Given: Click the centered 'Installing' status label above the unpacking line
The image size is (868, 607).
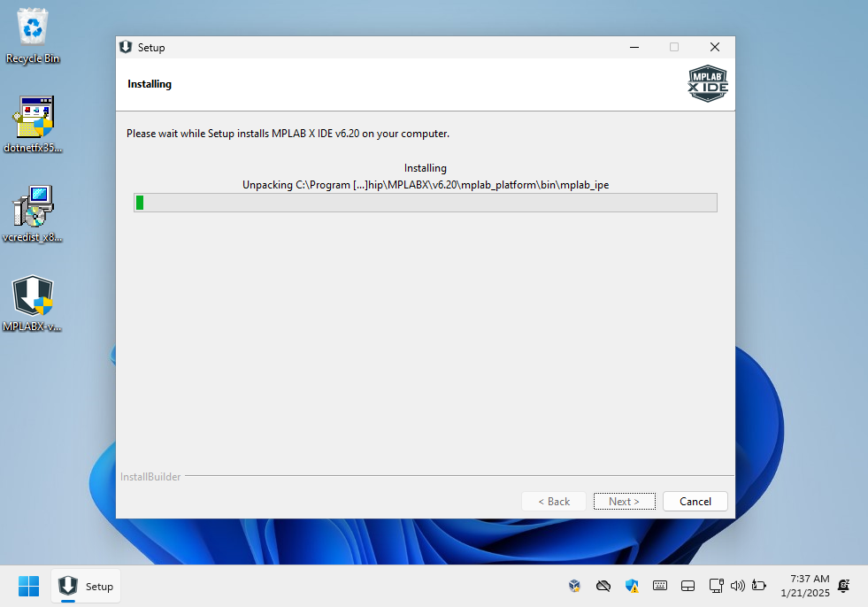Looking at the screenshot, I should [x=425, y=168].
